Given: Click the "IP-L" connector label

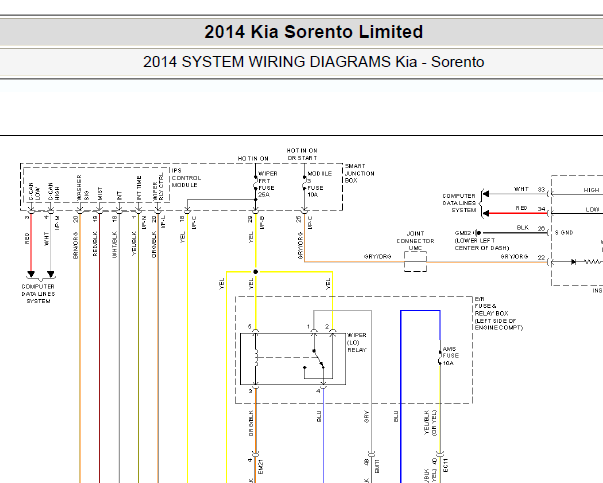Looking at the screenshot, I should 163,222.
